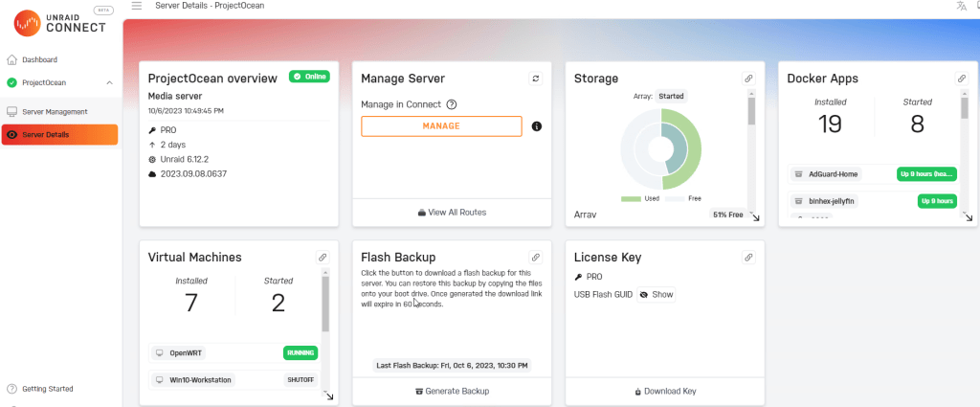Click the link icon on License Key card

tap(748, 258)
